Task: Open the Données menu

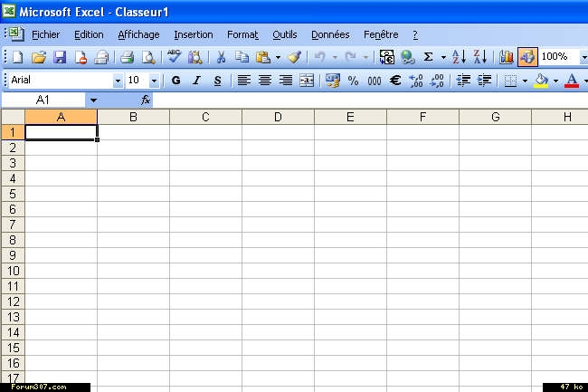Action: click(330, 34)
